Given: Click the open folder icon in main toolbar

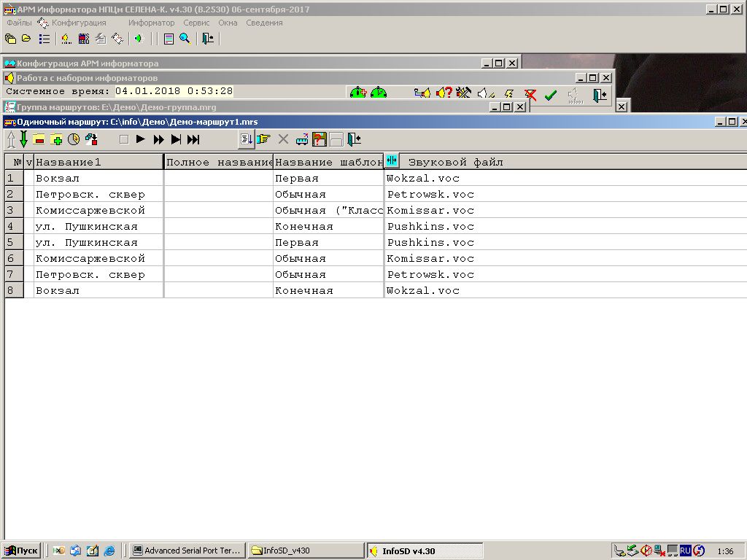Looking at the screenshot, I should (x=26, y=39).
